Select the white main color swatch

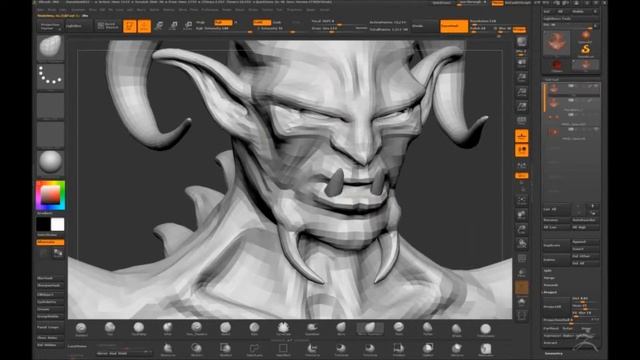pyautogui.click(x=58, y=224)
